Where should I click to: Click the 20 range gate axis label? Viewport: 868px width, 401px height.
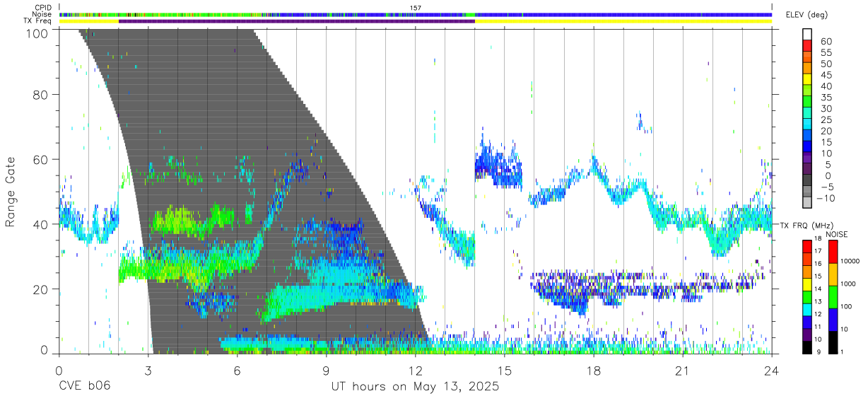(41, 290)
